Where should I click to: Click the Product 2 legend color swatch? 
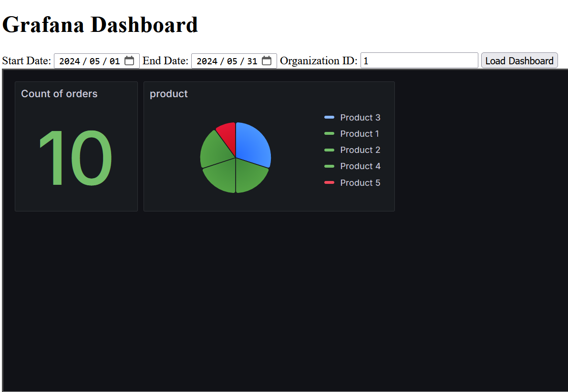(329, 150)
